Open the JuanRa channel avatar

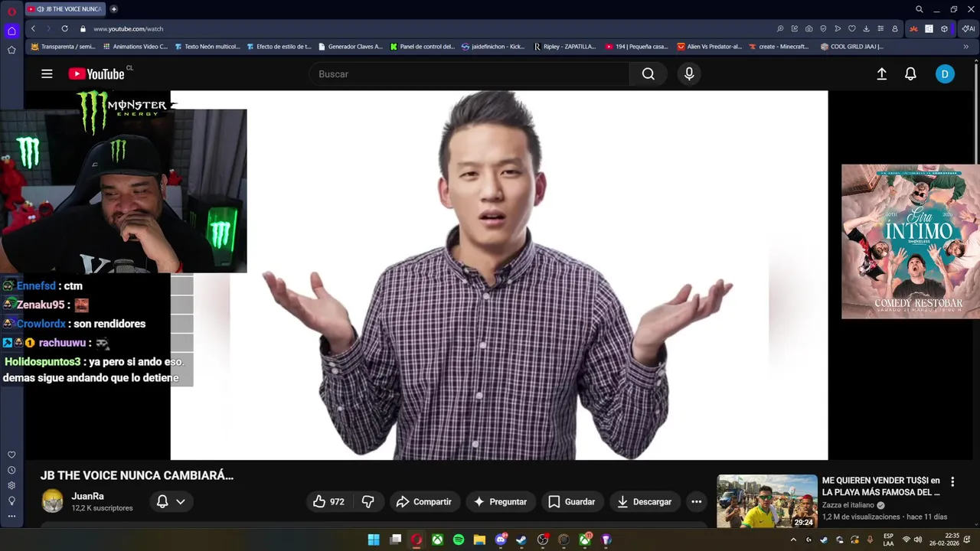pos(52,502)
